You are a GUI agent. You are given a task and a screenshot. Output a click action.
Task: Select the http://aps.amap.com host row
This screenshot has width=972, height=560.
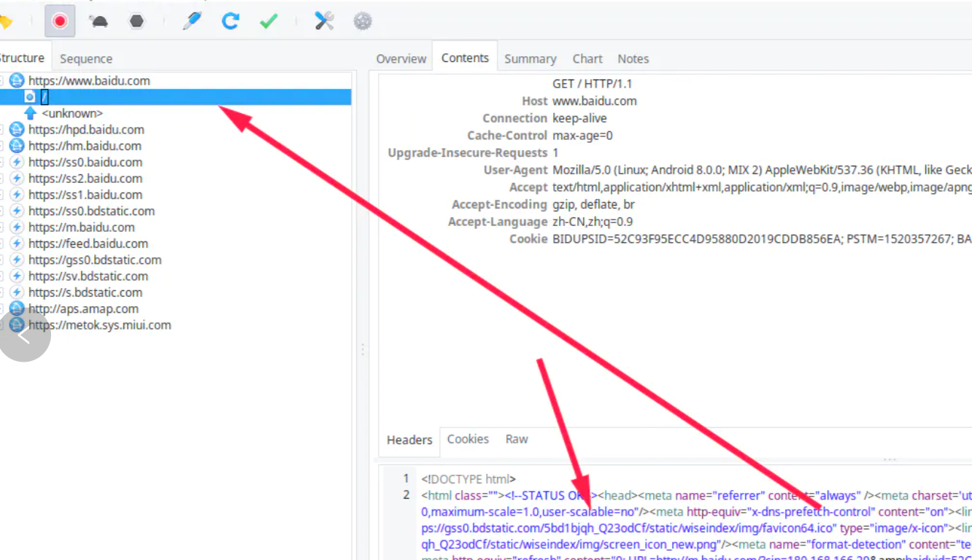(83, 308)
